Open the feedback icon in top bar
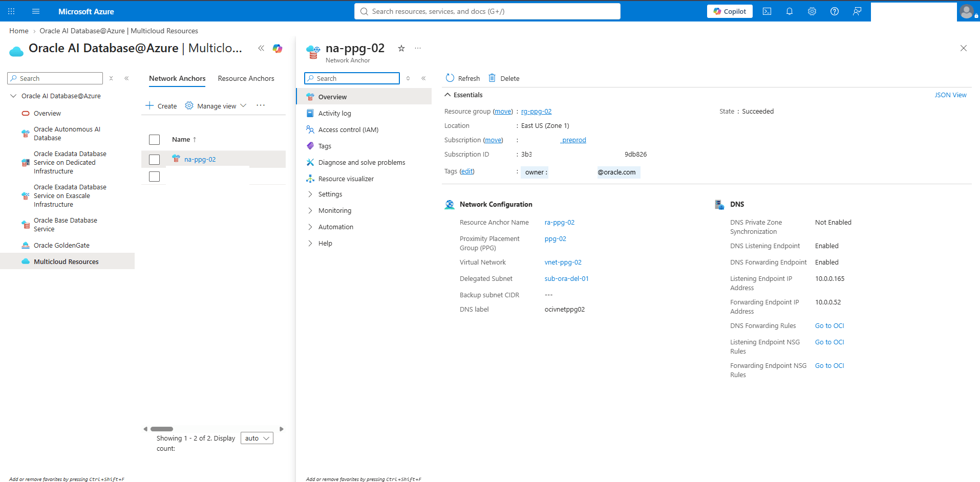The image size is (980, 482). point(857,11)
